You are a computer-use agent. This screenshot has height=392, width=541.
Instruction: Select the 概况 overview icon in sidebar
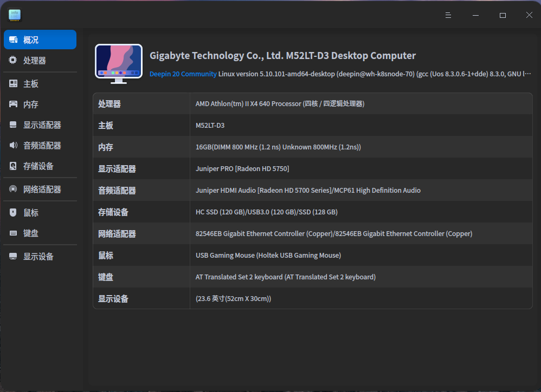coord(13,40)
